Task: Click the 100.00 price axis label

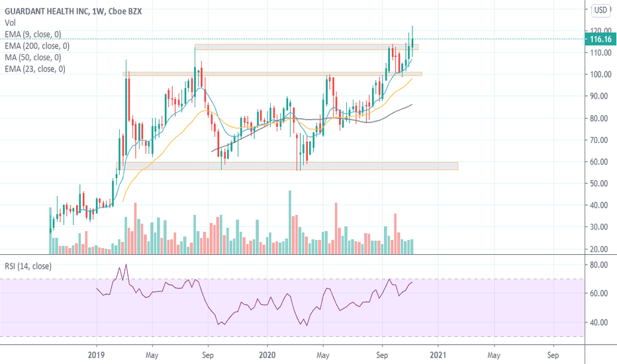Action: coord(600,74)
